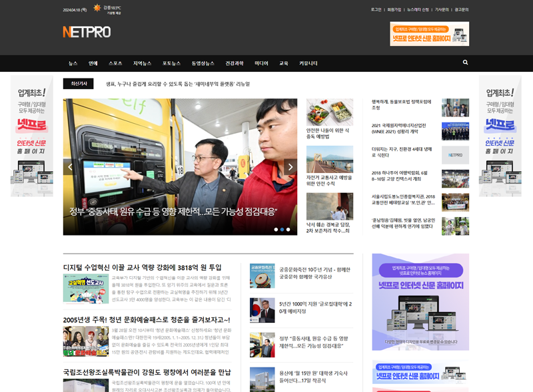
Task: Click the 로그인 link
Action: tap(376, 10)
